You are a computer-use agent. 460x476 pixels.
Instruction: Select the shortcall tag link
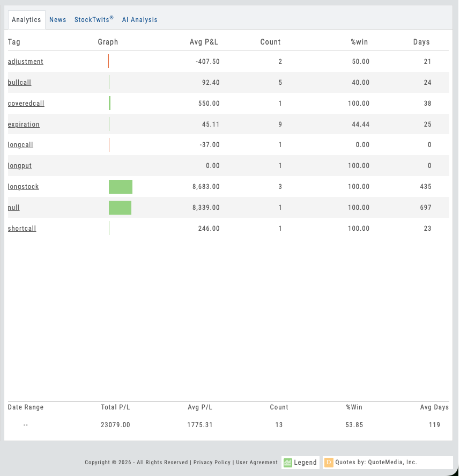pos(22,229)
